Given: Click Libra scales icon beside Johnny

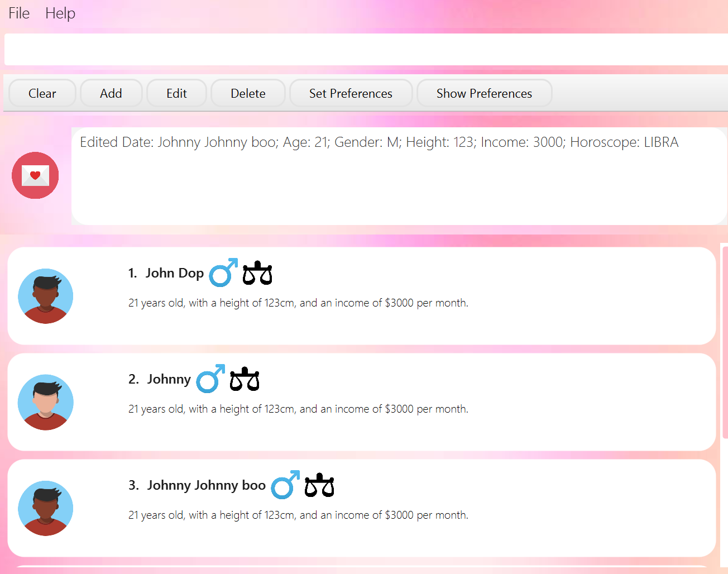Looking at the screenshot, I should pyautogui.click(x=245, y=379).
